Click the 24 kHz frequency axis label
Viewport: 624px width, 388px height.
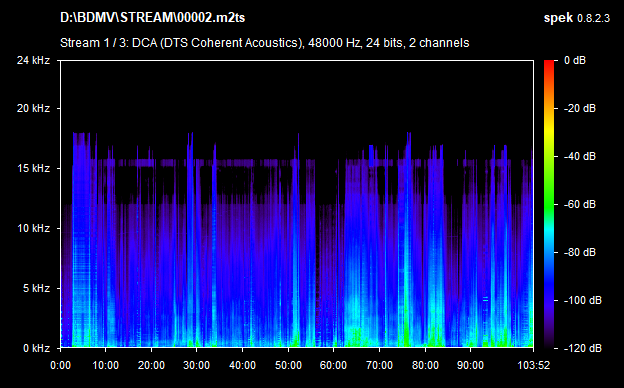click(33, 60)
